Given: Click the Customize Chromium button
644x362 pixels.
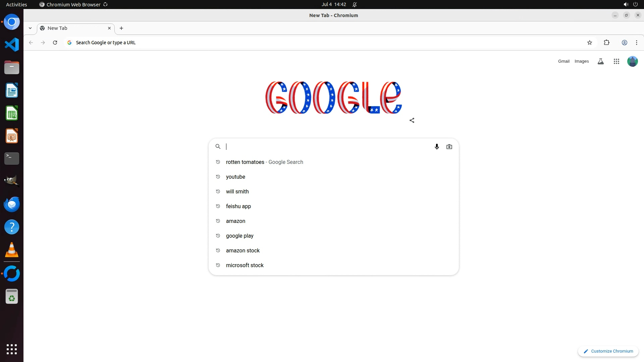Looking at the screenshot, I should point(608,351).
